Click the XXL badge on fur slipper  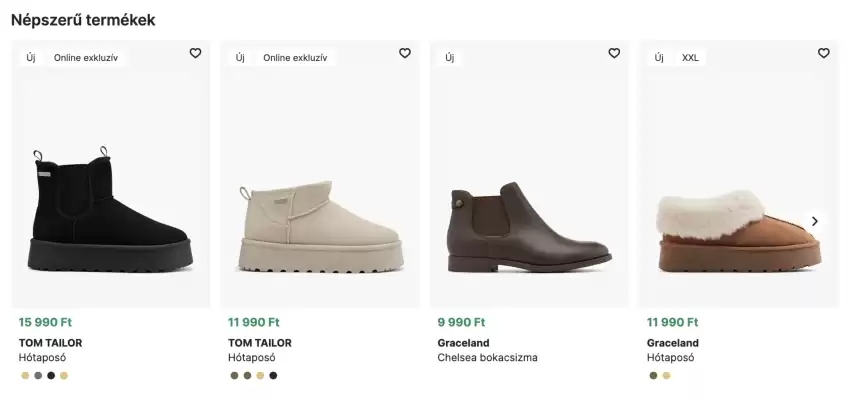[690, 58]
